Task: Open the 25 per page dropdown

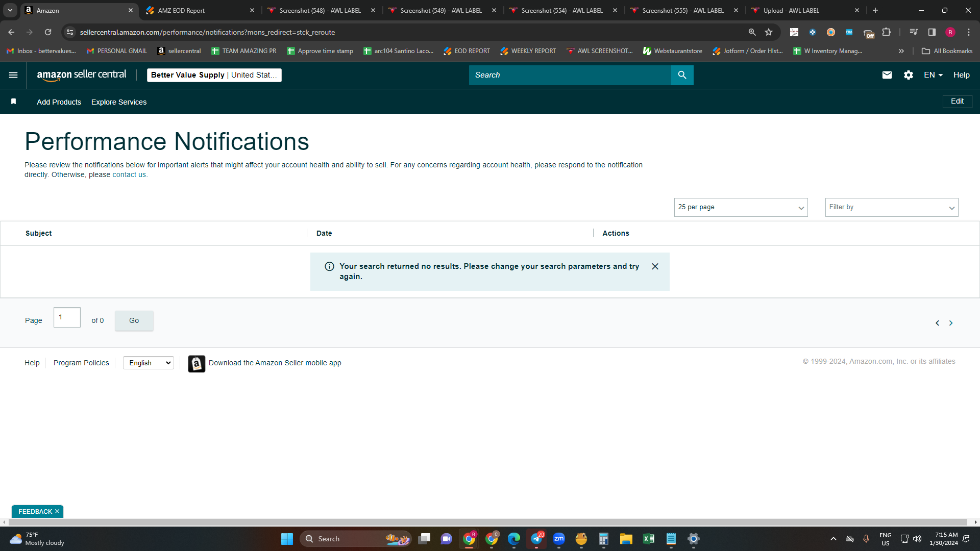Action: coord(741,207)
